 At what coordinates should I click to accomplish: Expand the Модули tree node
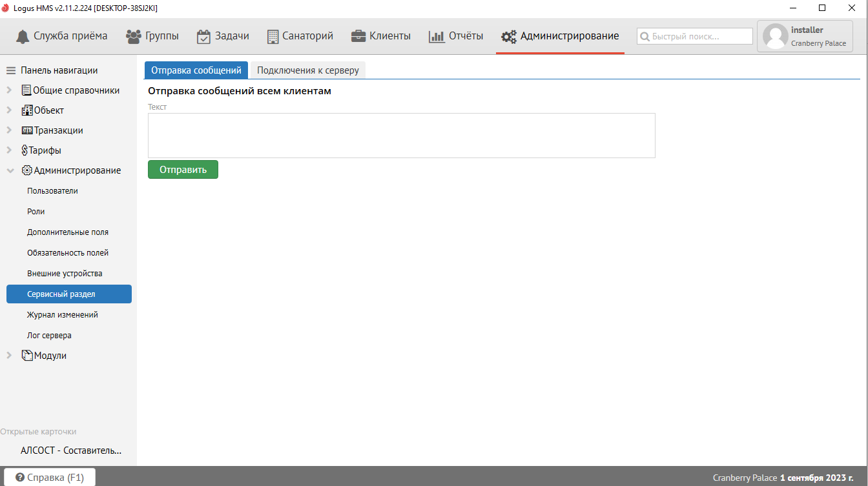tap(10, 356)
